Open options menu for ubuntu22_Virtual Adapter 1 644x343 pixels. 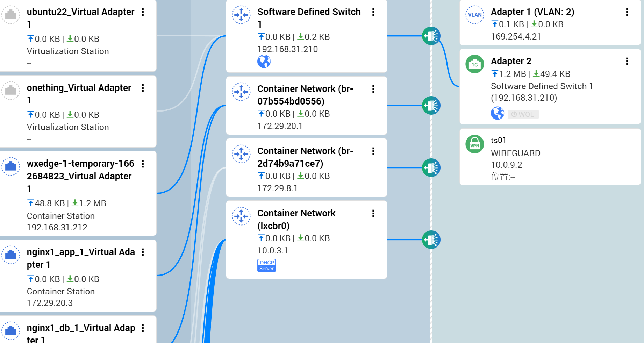click(x=143, y=12)
